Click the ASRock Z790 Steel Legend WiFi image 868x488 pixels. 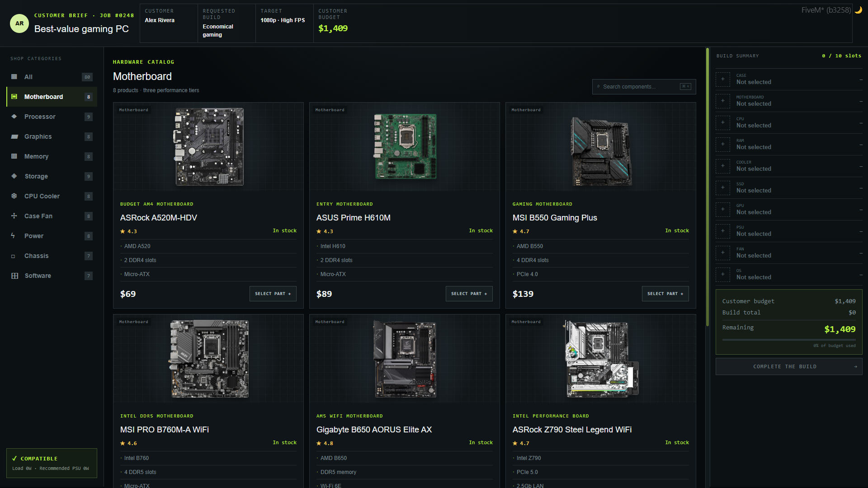point(601,359)
